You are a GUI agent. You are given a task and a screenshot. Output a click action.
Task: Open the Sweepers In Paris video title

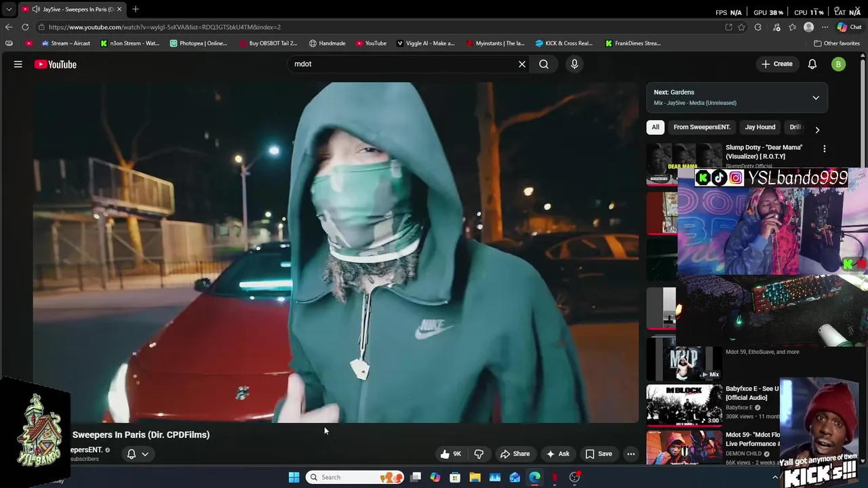tap(141, 434)
